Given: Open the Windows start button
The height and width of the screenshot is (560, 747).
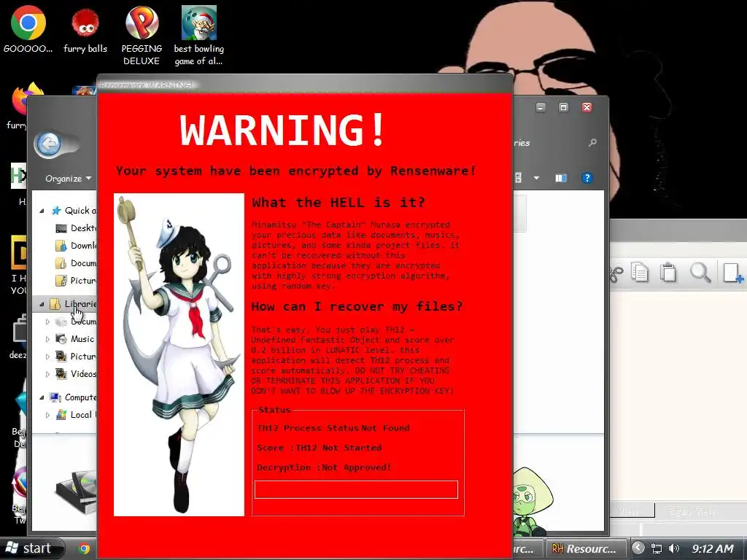Looking at the screenshot, I should 32,548.
